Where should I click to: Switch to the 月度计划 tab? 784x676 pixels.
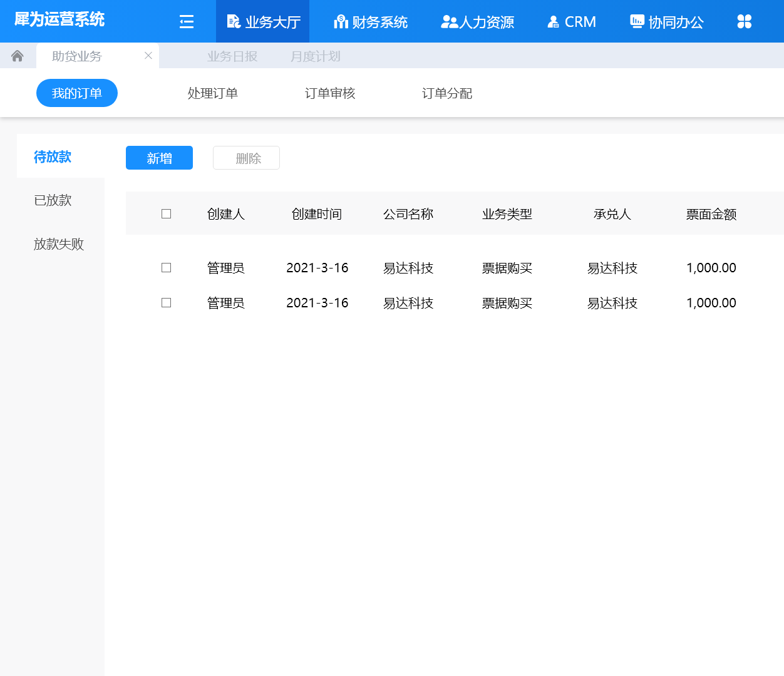click(316, 56)
